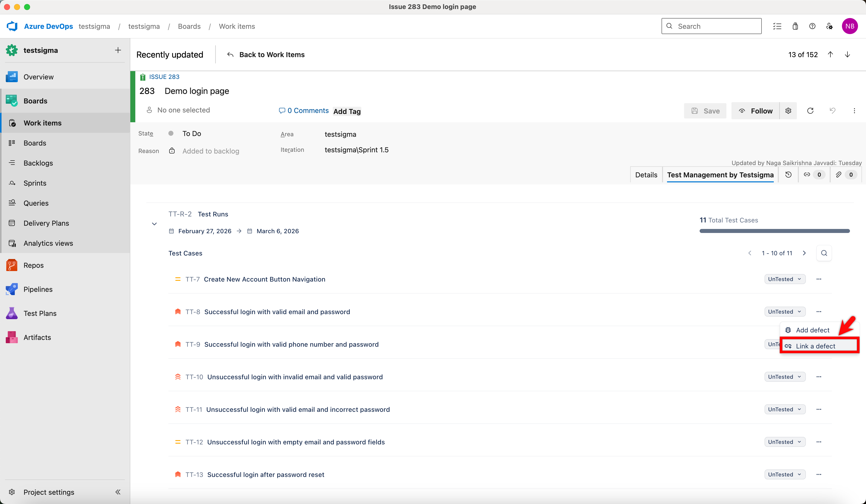Open status dropdown for TT-8
This screenshot has height=504, width=866.
click(785, 312)
